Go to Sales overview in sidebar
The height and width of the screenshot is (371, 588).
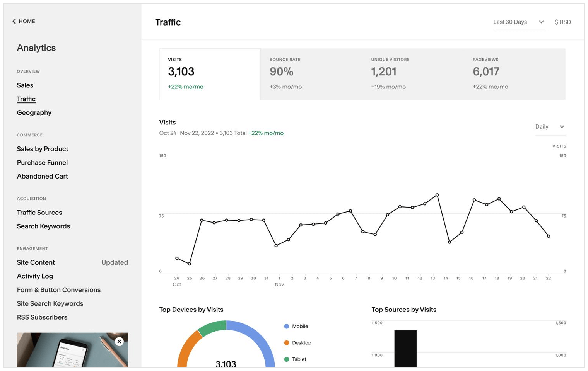pyautogui.click(x=25, y=85)
